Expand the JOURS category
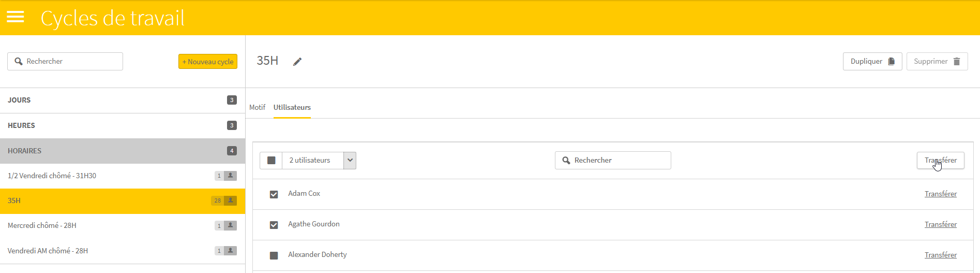Image resolution: width=980 pixels, height=273 pixels. [x=123, y=100]
